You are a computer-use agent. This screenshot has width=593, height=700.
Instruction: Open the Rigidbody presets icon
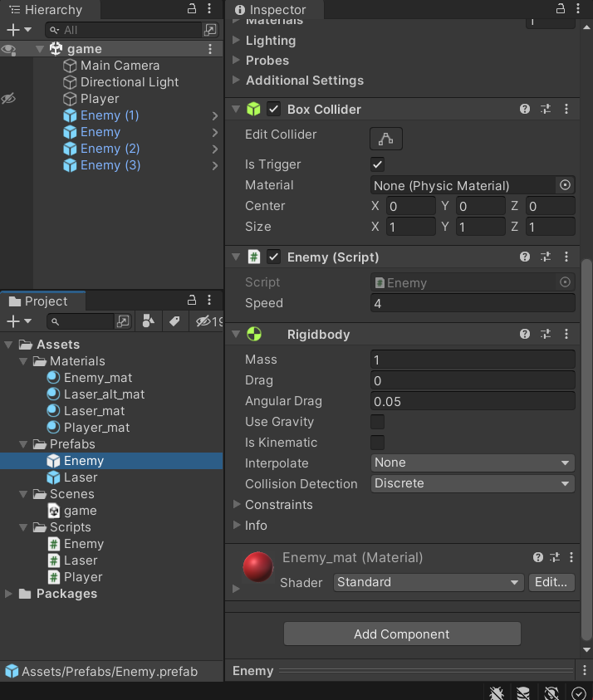point(547,334)
